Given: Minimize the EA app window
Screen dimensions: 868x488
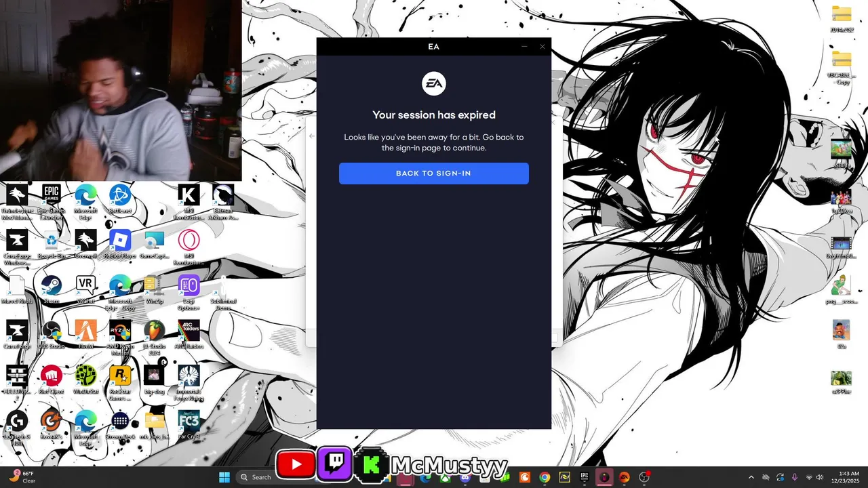Looking at the screenshot, I should 524,47.
